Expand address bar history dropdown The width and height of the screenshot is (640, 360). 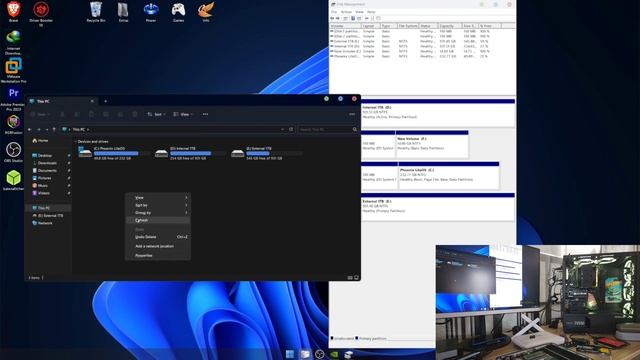(282, 129)
